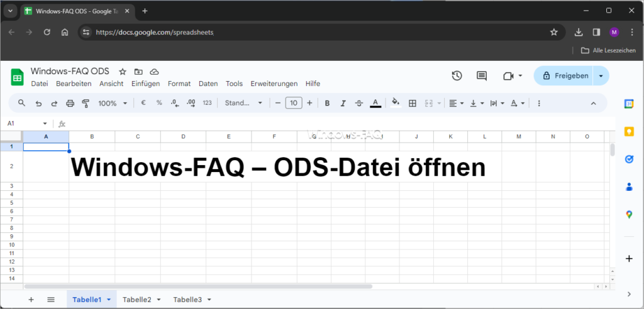The width and height of the screenshot is (644, 309).
Task: Open the Datei menu
Action: (x=40, y=84)
